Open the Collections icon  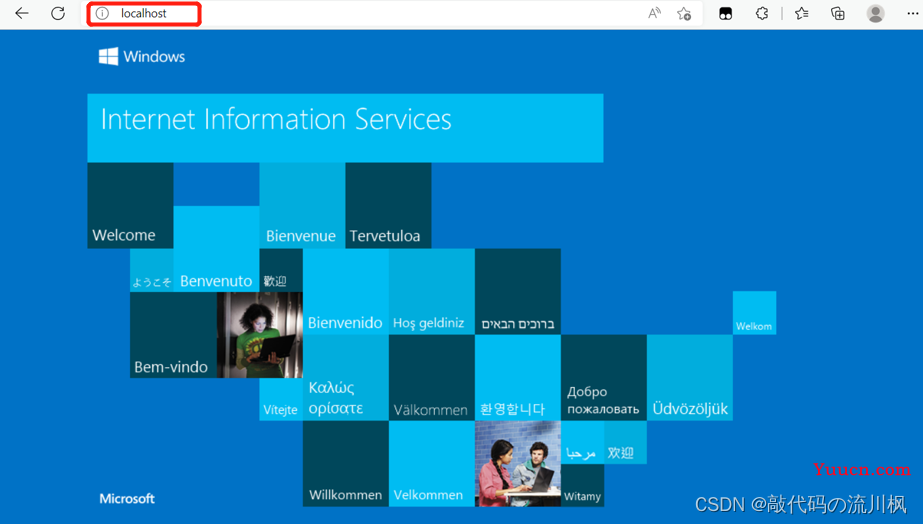837,13
